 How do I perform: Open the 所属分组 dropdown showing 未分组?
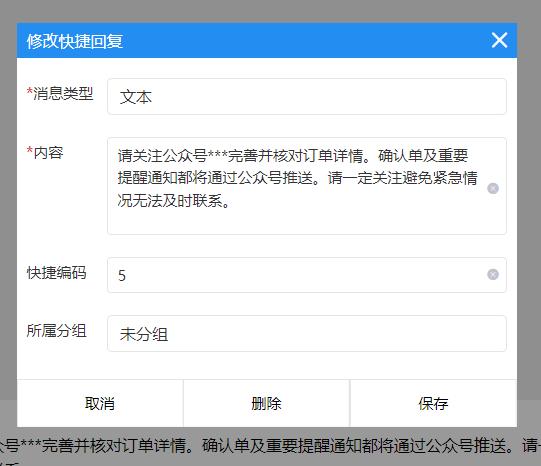pyautogui.click(x=307, y=334)
